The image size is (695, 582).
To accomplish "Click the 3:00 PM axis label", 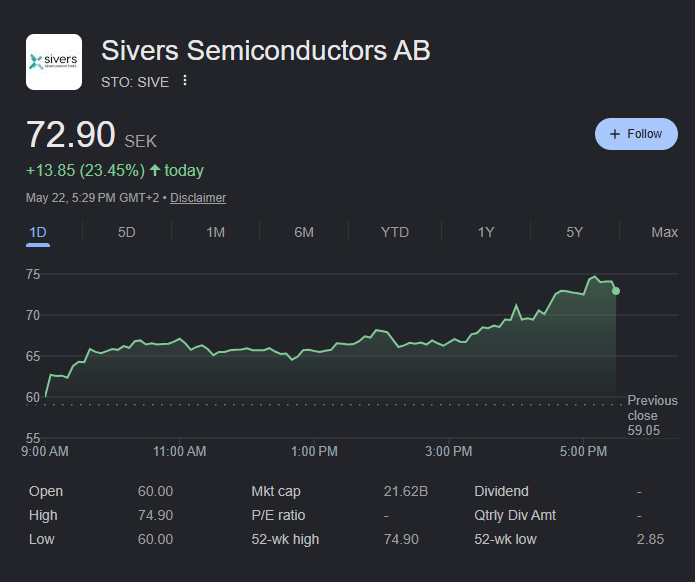I will pyautogui.click(x=449, y=451).
